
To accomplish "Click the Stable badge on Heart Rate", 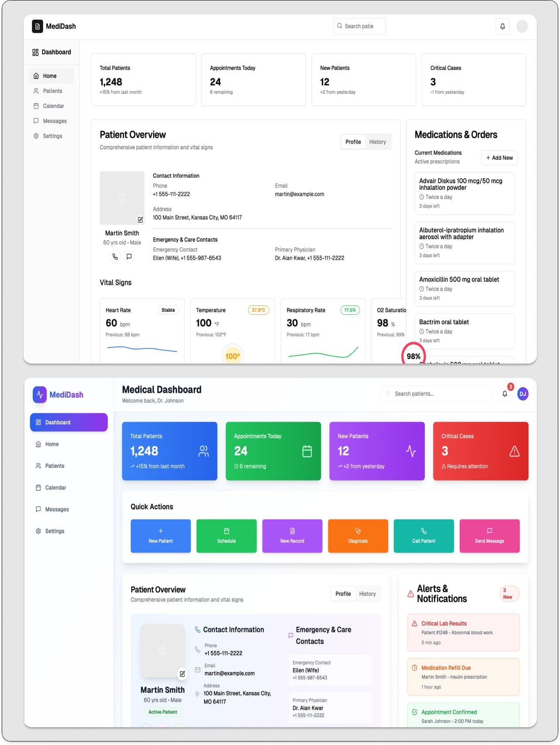I will click(168, 310).
